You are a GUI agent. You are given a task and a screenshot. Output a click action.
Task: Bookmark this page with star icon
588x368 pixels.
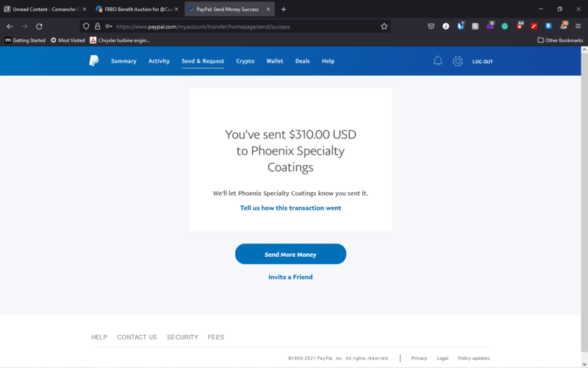click(x=384, y=26)
